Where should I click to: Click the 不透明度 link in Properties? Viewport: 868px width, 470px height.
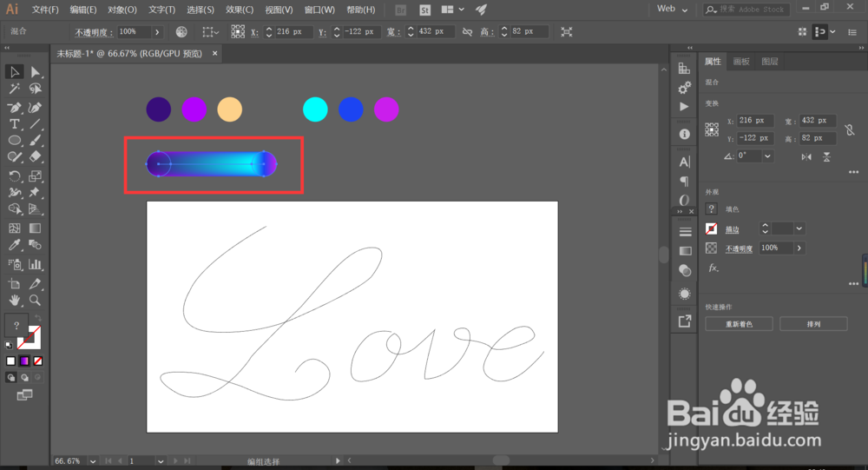(739, 248)
